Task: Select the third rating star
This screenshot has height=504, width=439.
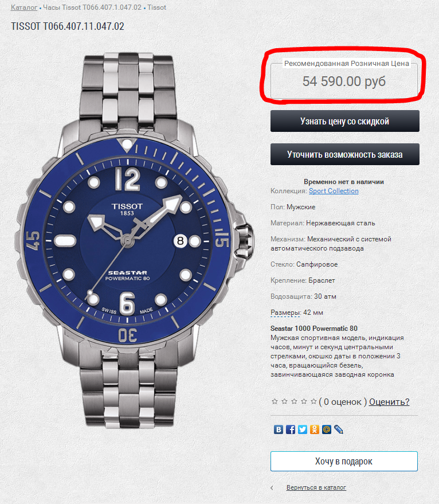Action: tap(294, 401)
